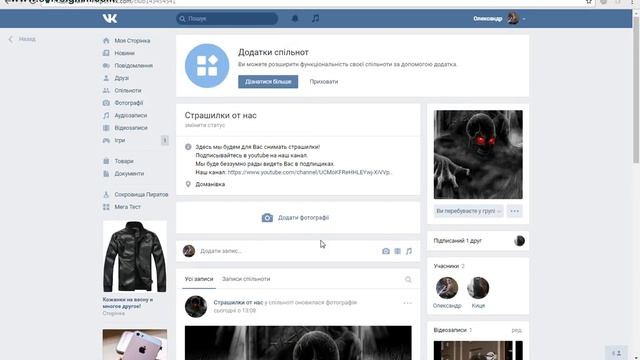The height and width of the screenshot is (360, 640).
Task: Open Товари in sidebar
Action: tap(124, 161)
